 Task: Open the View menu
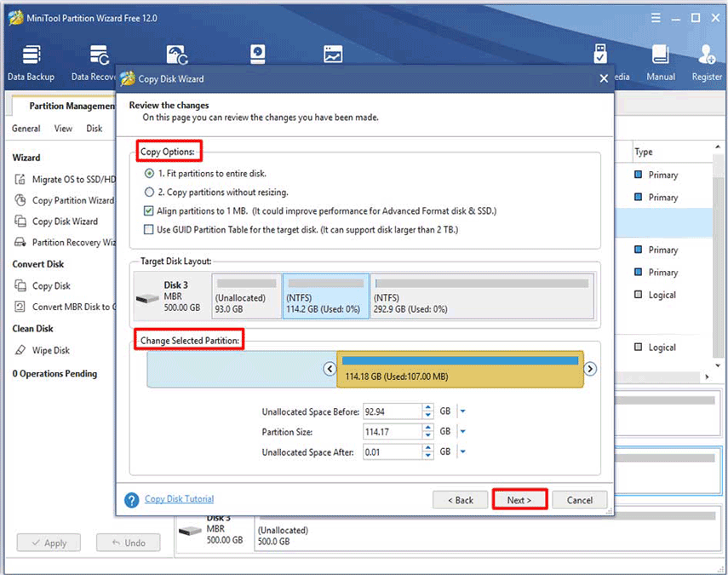click(x=63, y=128)
